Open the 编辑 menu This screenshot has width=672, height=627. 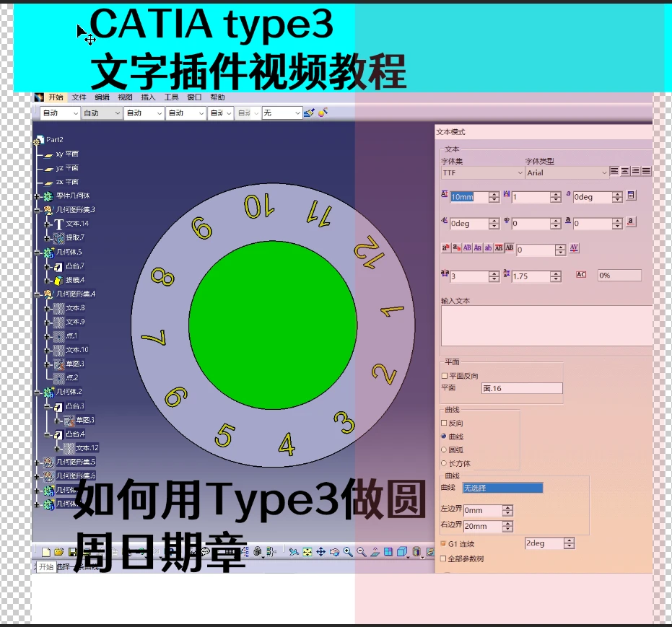click(x=102, y=97)
